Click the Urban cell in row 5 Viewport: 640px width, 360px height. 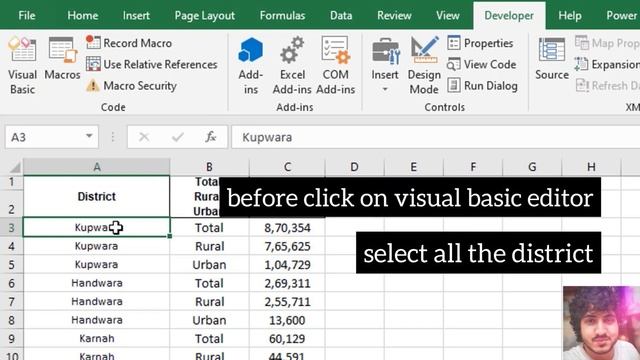click(209, 264)
